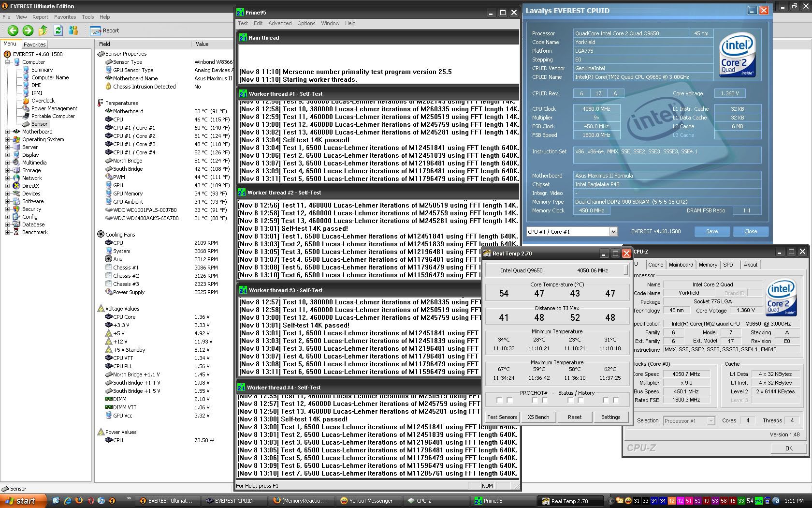Screen dimensions: 812x508
Task: Open the two-people icon in EVEREST toolbar
Action: click(x=73, y=30)
